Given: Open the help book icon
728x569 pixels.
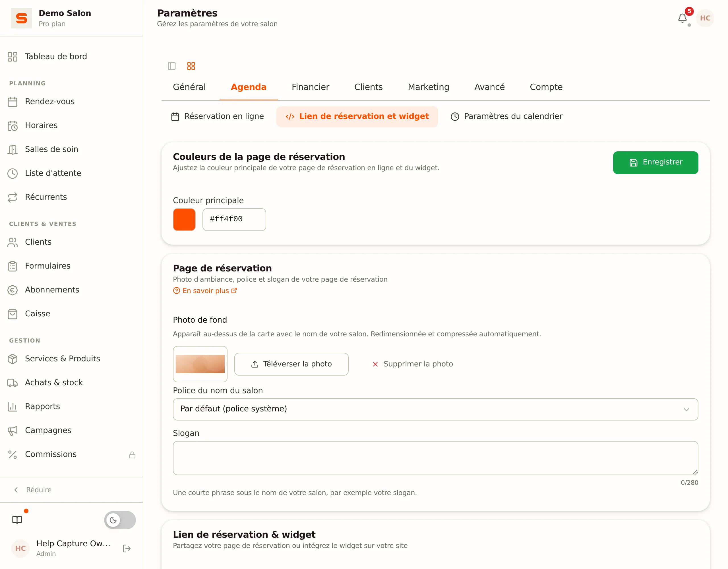Looking at the screenshot, I should [17, 519].
